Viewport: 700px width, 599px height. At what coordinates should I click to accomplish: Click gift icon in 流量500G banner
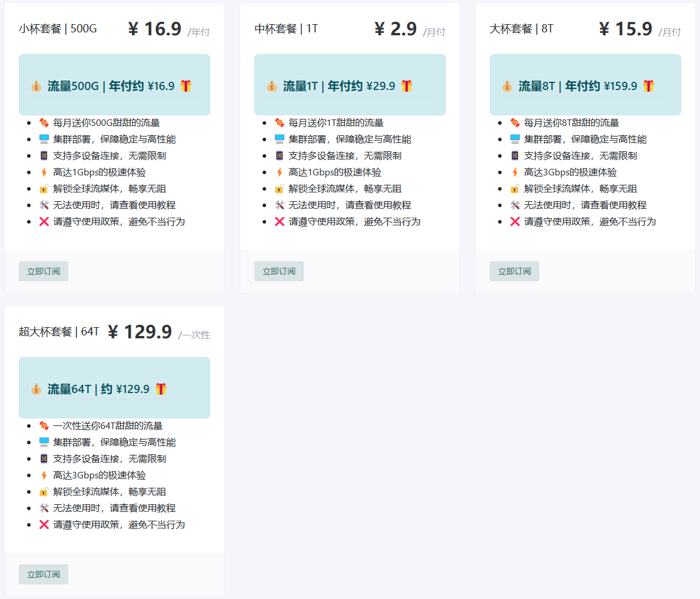coord(185,86)
